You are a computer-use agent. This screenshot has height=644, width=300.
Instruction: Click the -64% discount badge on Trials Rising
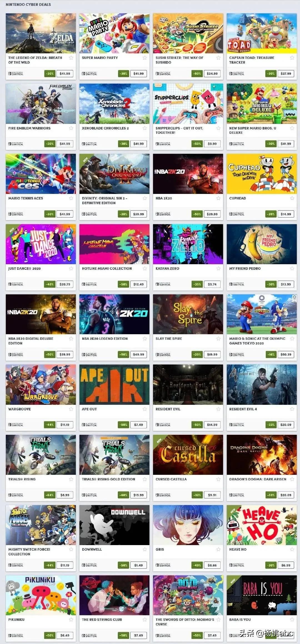pyautogui.click(x=50, y=495)
